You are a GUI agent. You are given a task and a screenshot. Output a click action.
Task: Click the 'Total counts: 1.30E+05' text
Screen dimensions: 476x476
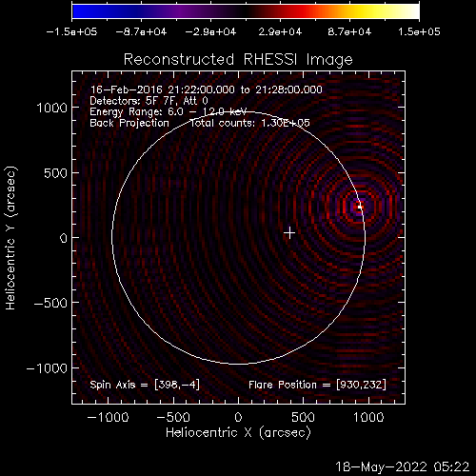[249, 123]
